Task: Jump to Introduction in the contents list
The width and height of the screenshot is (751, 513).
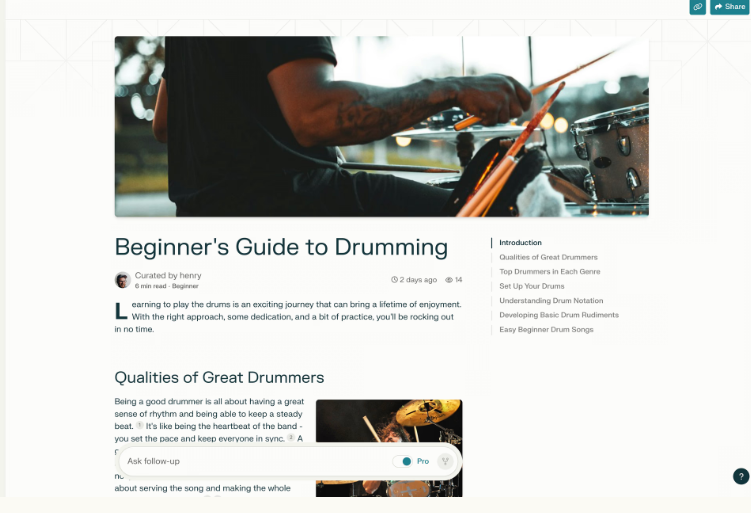Action: click(x=520, y=243)
